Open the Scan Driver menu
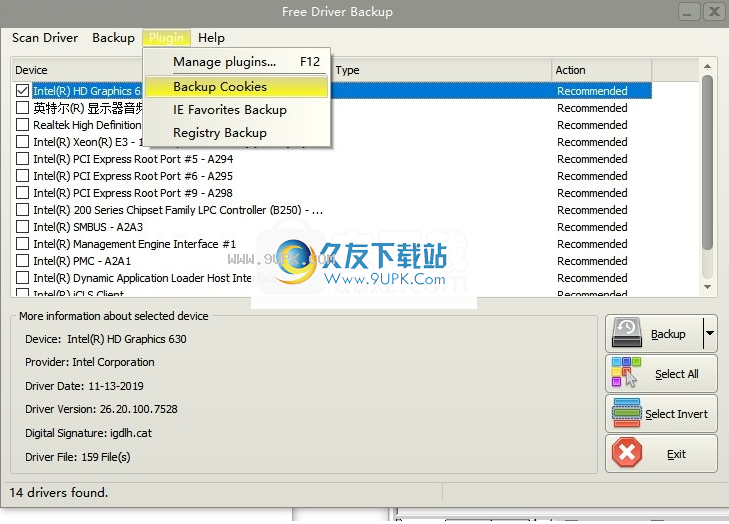 (x=45, y=38)
